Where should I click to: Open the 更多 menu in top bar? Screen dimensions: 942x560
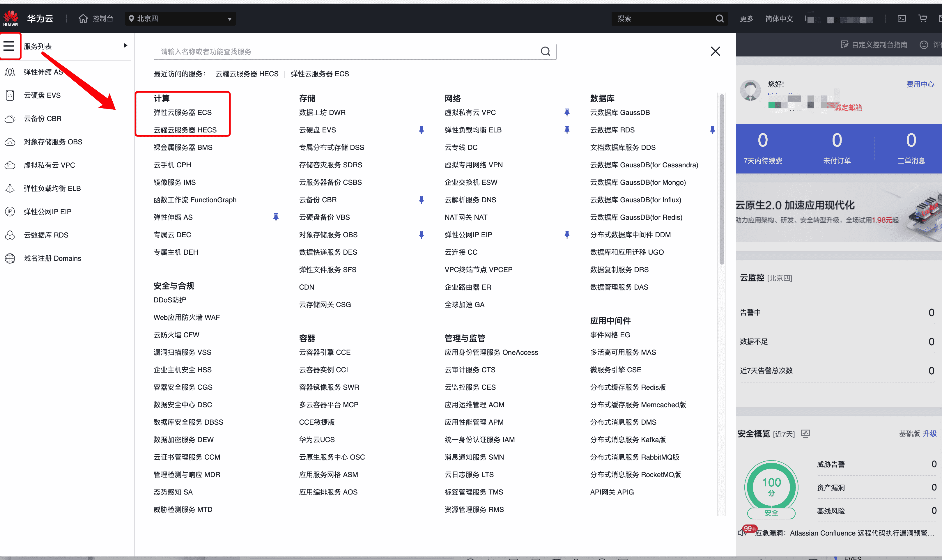pyautogui.click(x=746, y=19)
